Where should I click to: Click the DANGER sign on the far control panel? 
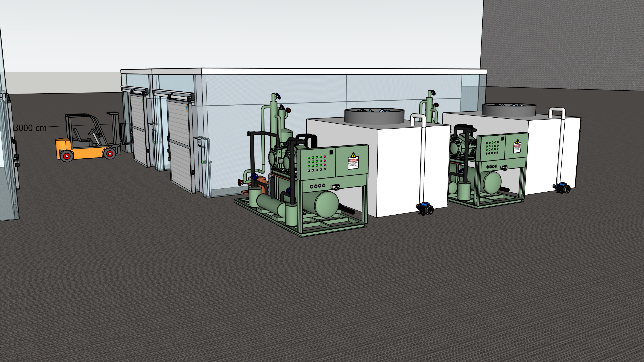click(517, 146)
